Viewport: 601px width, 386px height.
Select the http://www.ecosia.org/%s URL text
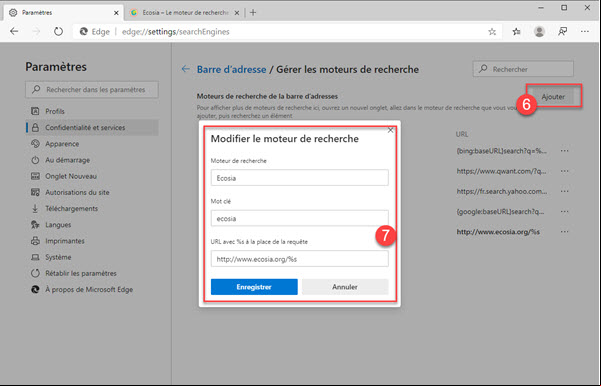click(x=498, y=232)
